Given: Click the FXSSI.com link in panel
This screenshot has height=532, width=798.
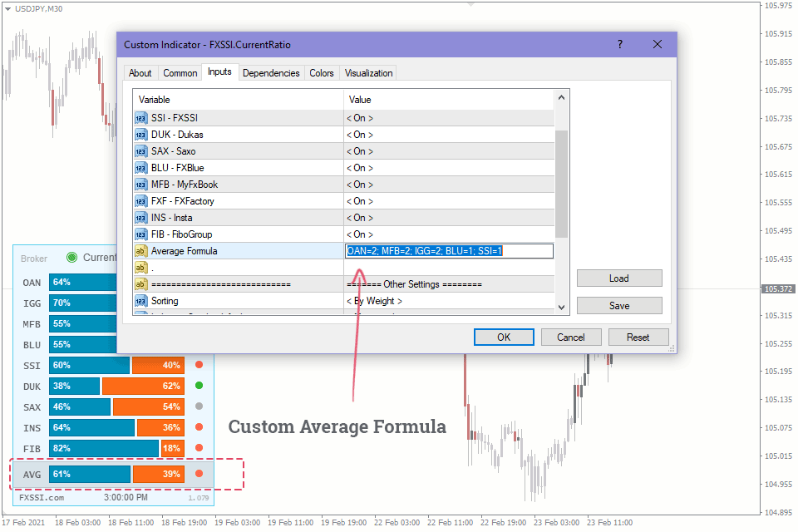Looking at the screenshot, I should point(42,497).
